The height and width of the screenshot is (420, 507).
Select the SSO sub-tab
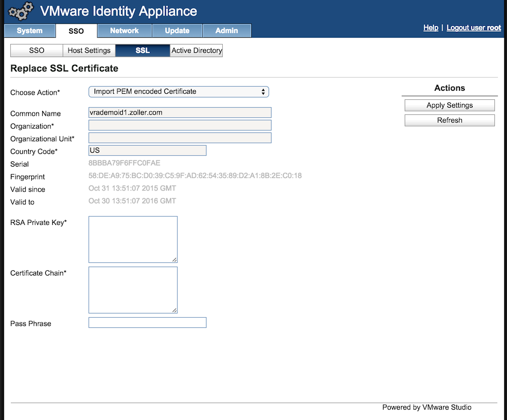[37, 51]
